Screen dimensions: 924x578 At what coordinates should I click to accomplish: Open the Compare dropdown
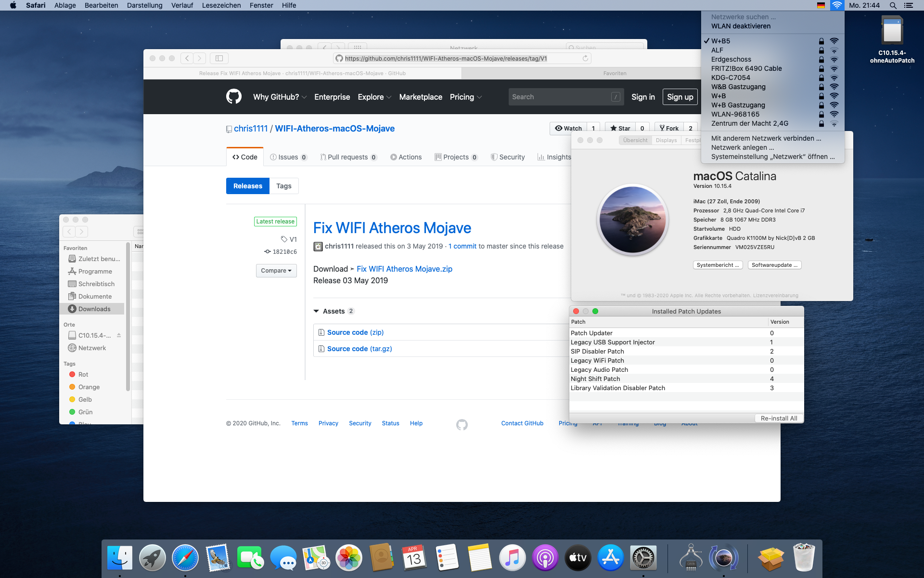click(x=276, y=271)
